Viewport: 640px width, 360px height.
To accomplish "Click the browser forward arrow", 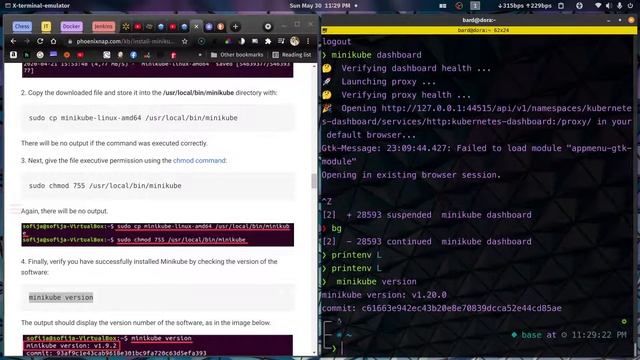I will 27,41.
